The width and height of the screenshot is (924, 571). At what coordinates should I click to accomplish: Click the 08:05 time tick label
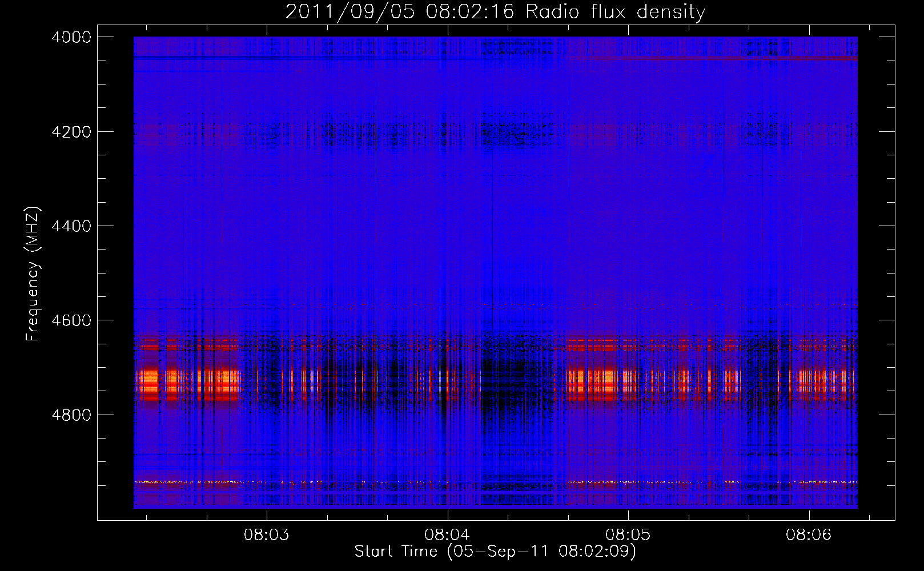click(628, 535)
